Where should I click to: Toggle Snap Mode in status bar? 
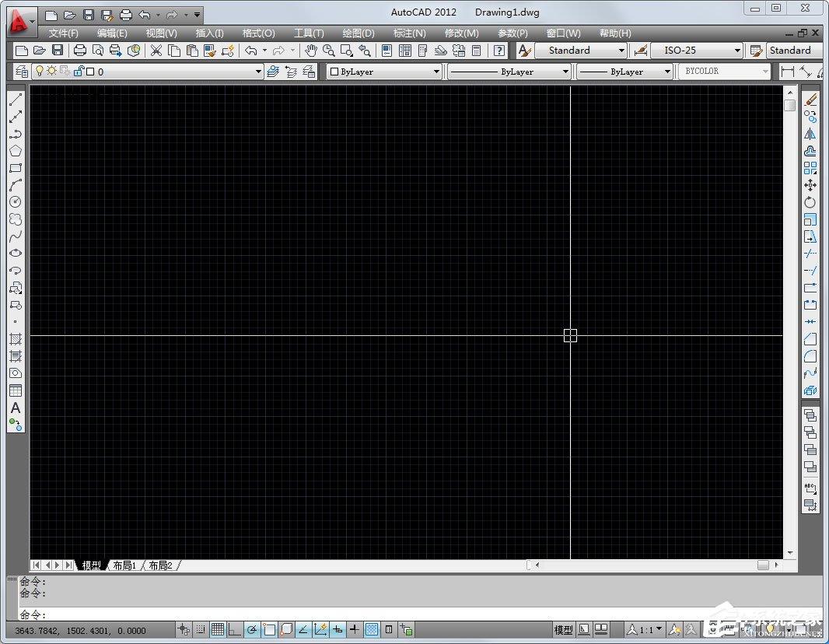pyautogui.click(x=201, y=629)
